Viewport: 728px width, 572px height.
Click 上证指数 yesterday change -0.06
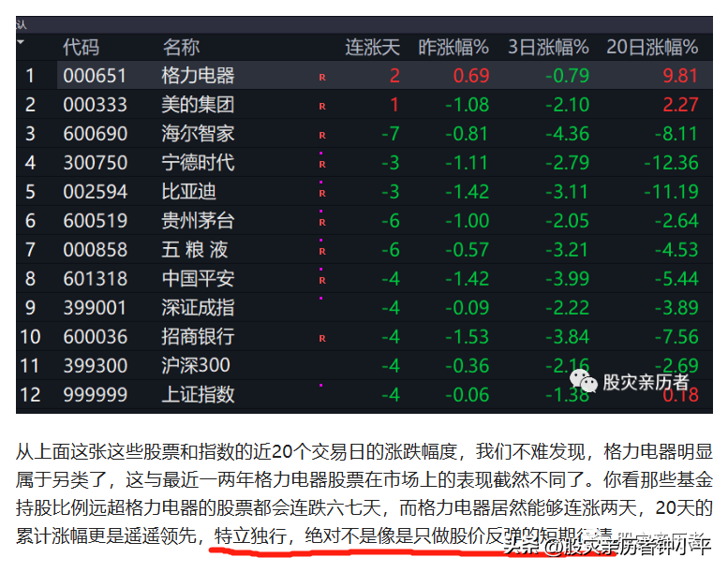(468, 395)
